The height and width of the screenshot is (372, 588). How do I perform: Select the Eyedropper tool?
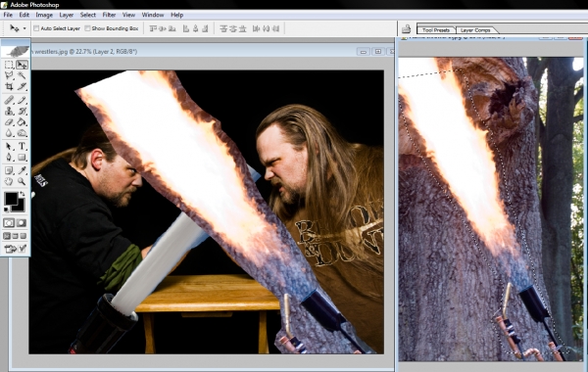tap(22, 170)
